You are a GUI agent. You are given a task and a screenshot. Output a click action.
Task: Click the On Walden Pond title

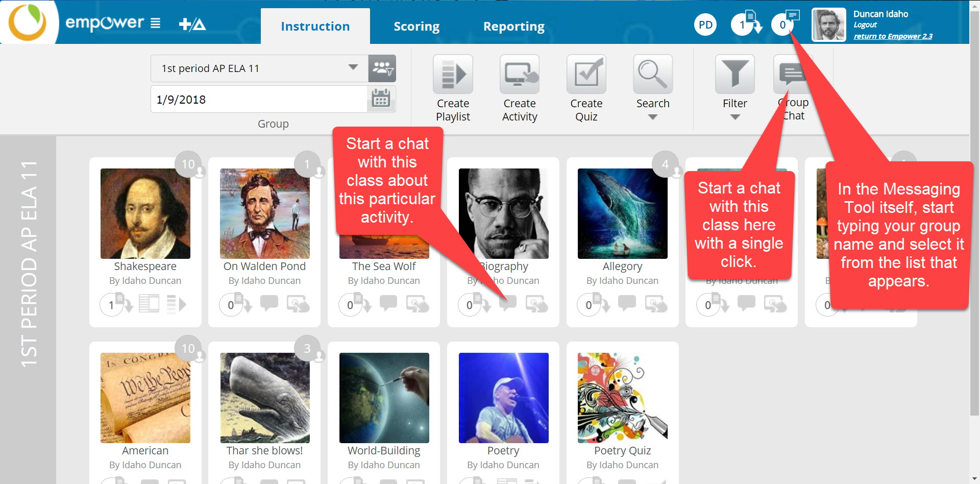(x=264, y=266)
